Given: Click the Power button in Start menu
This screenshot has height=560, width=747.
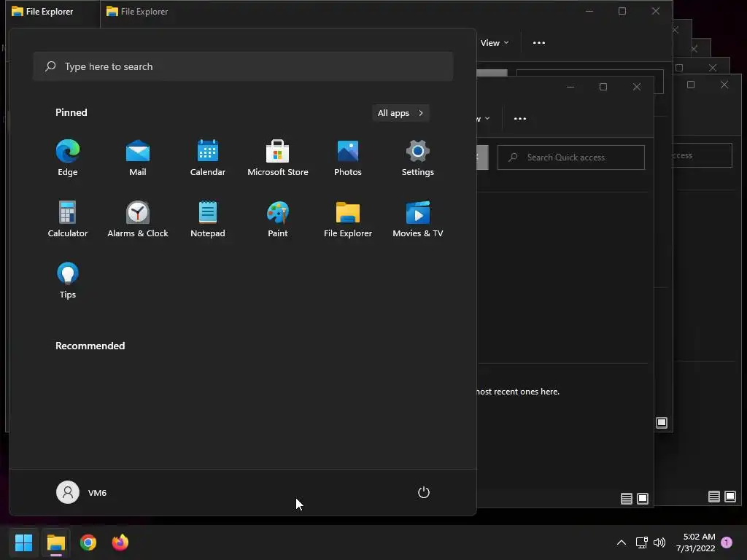Looking at the screenshot, I should [424, 492].
